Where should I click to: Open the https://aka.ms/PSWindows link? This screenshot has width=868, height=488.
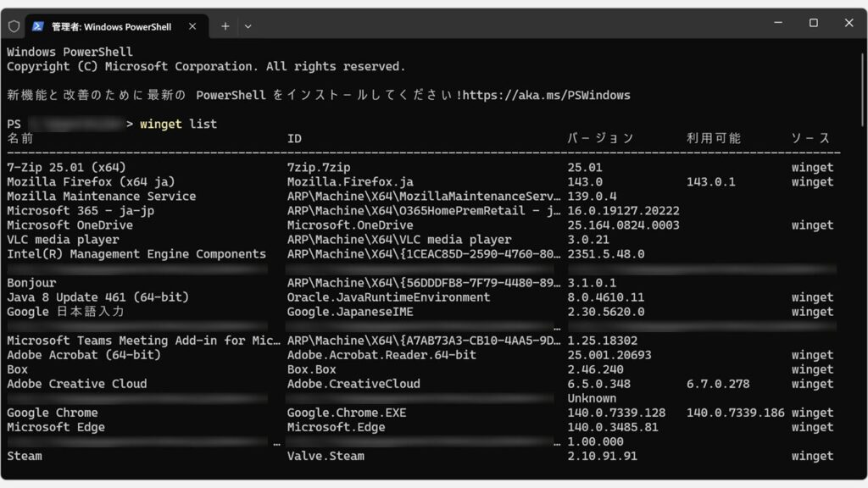click(546, 95)
